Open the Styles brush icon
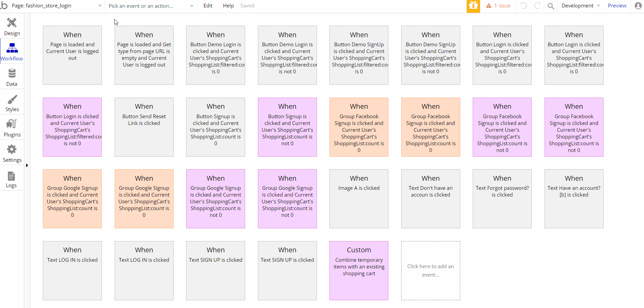The width and height of the screenshot is (644, 308). coord(12,99)
